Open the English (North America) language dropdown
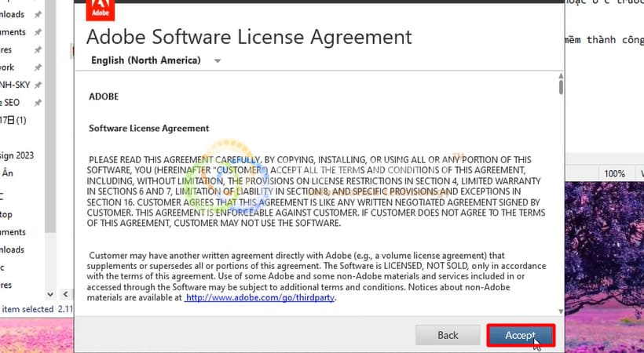 [156, 60]
